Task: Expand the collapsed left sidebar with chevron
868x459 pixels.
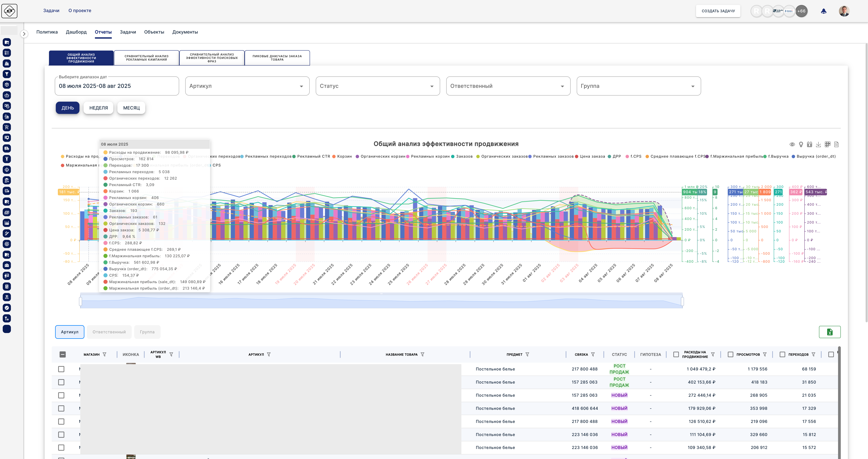Action: [24, 34]
